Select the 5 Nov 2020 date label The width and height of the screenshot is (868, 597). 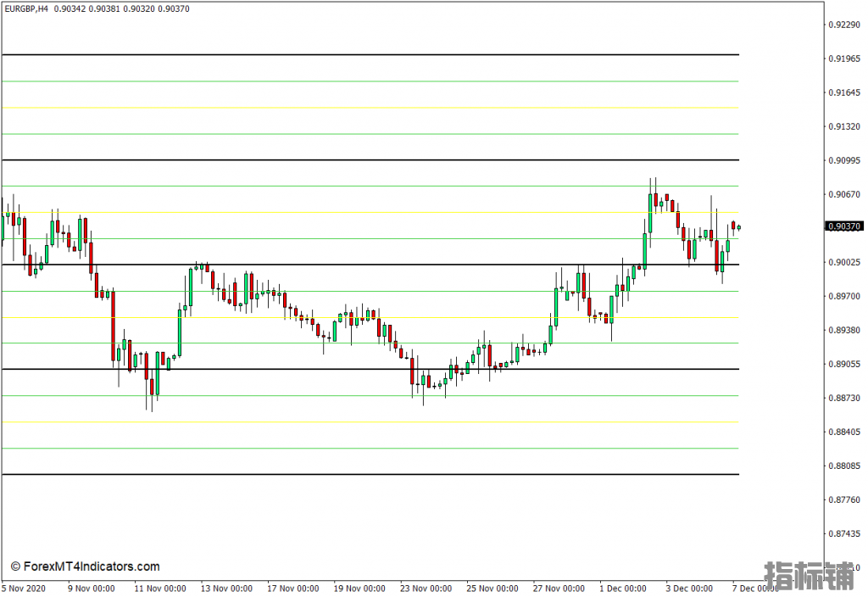tap(24, 589)
